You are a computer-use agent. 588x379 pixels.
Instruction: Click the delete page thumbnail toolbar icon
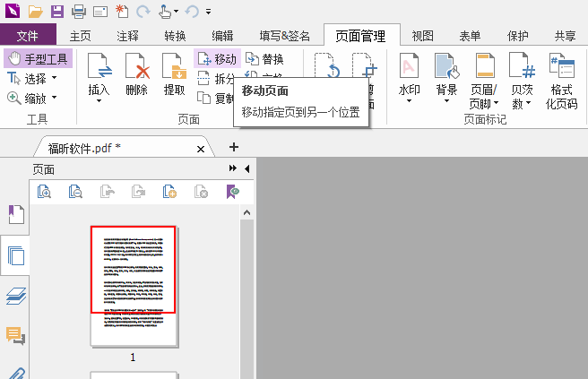point(201,192)
